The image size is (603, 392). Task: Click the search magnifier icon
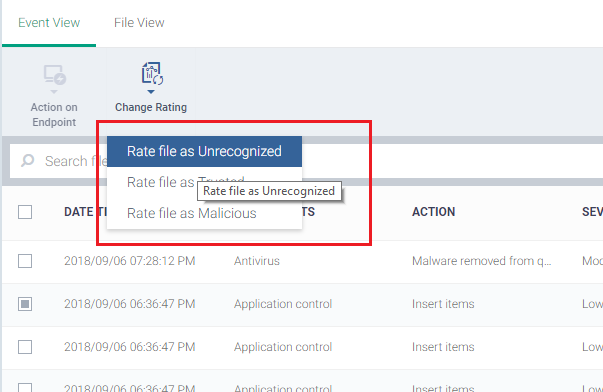[x=27, y=160]
